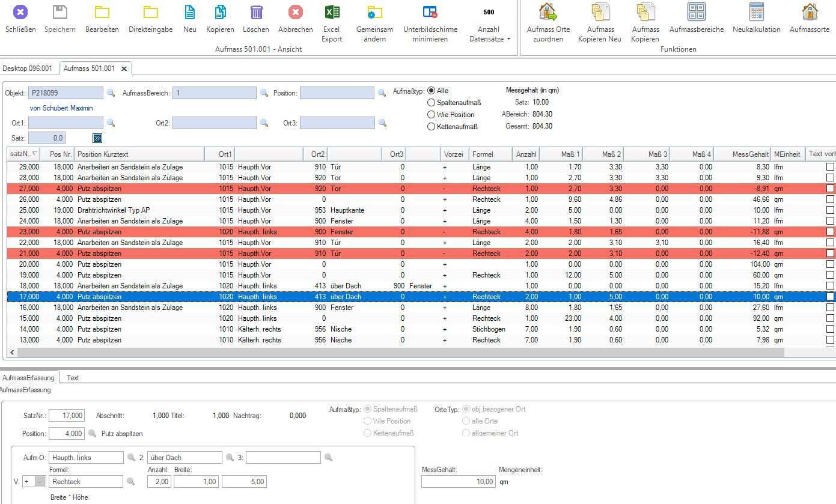Open the Text tab in lower panel
Screen dimensions: 836x504
(73, 378)
